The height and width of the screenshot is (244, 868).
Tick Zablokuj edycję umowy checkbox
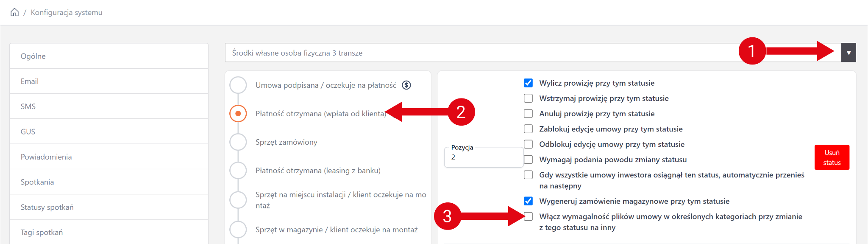pos(528,129)
